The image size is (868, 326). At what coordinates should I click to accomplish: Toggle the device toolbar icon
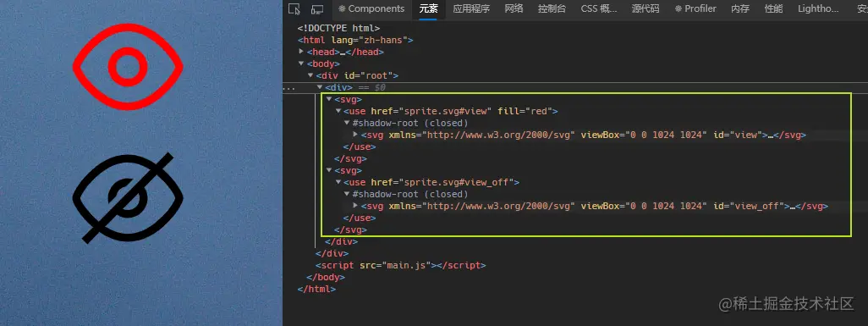(x=317, y=8)
